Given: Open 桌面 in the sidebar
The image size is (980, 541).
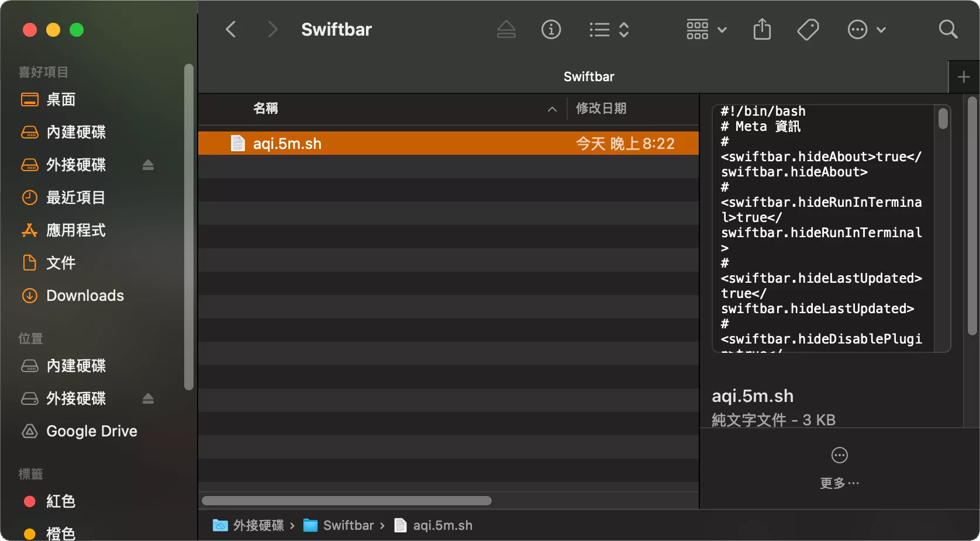Looking at the screenshot, I should [x=61, y=99].
